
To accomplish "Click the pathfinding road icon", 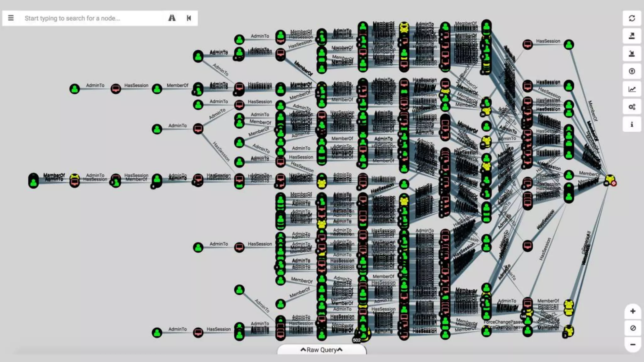I will click(172, 18).
